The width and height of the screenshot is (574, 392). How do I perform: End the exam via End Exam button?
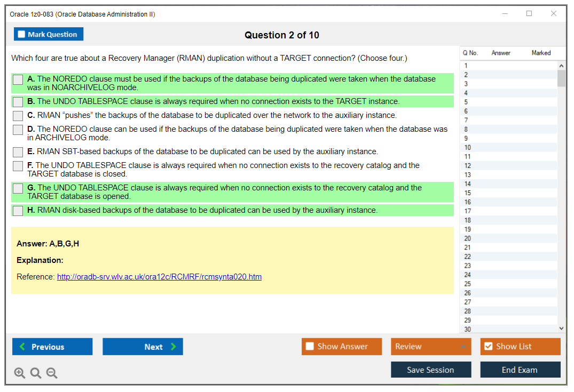tap(520, 370)
